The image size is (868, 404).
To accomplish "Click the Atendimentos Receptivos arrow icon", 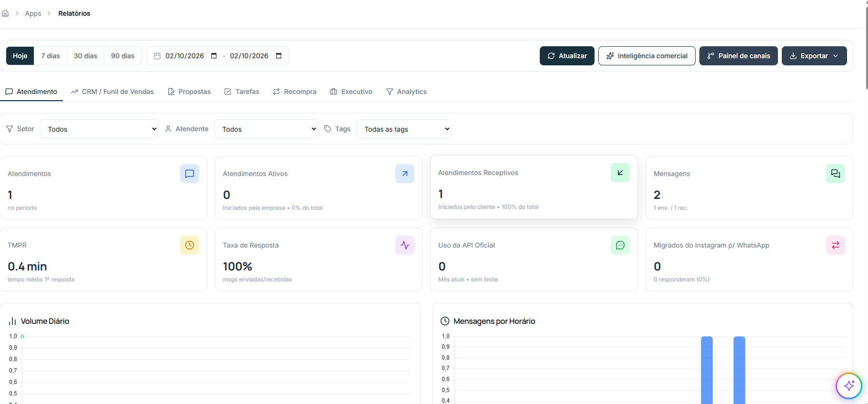I will click(x=620, y=173).
